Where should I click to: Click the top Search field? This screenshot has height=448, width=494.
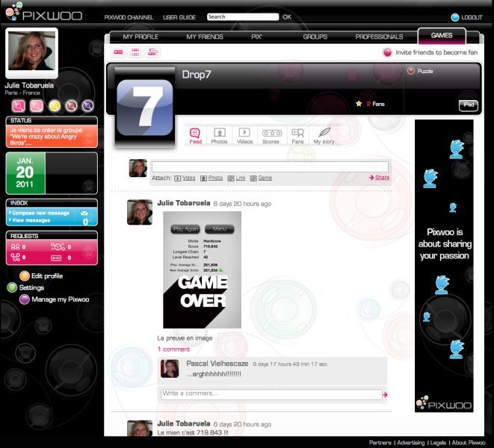(x=243, y=16)
